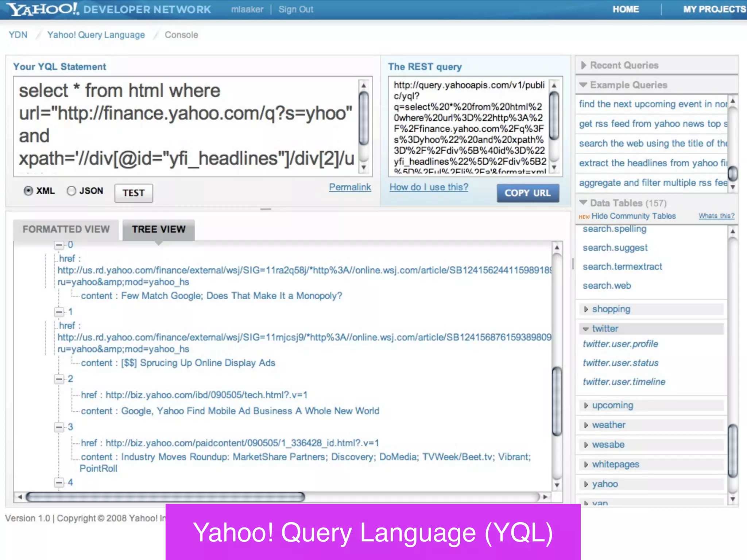This screenshot has width=747, height=560.
Task: Click tree view scroll-down arrow
Action: (557, 485)
